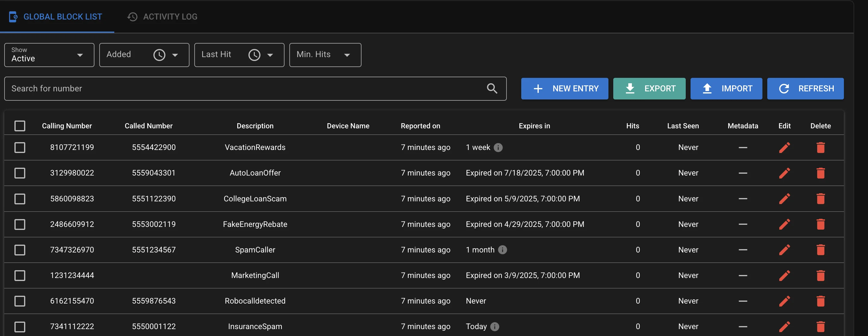The width and height of the screenshot is (868, 336).
Task: Edit the FakeEnergyRebate entry with its pencil icon
Action: pos(784,224)
